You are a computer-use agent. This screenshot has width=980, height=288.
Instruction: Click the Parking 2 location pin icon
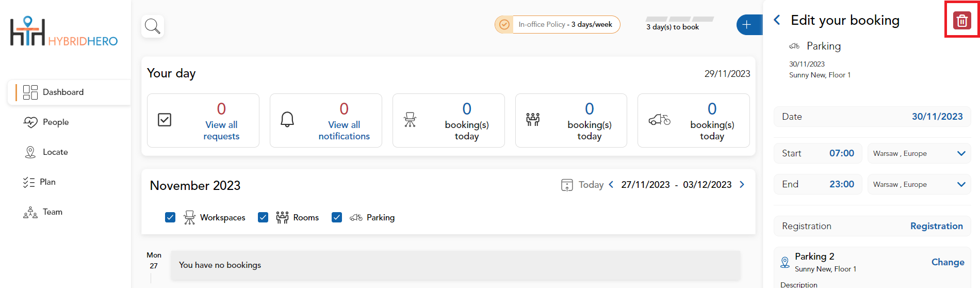click(785, 262)
